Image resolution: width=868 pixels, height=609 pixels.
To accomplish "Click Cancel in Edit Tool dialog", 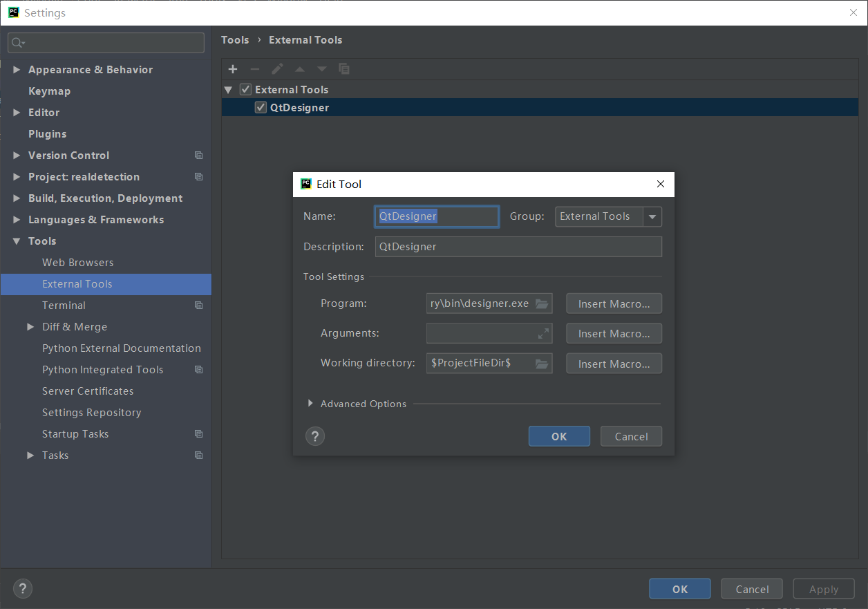I will (x=631, y=436).
